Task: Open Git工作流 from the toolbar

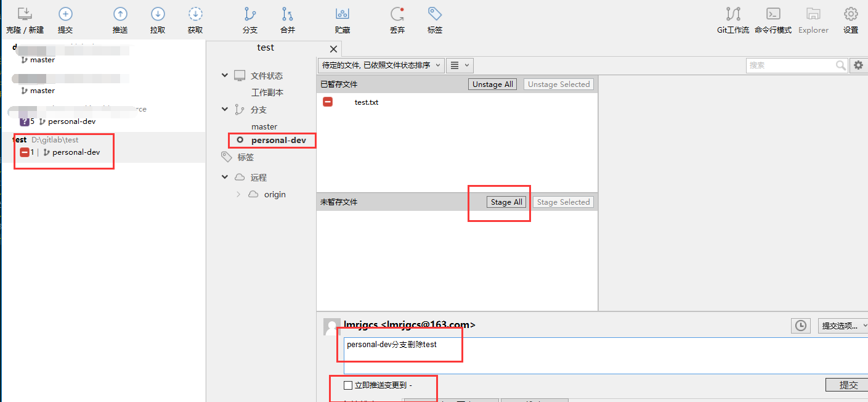Action: point(733,15)
